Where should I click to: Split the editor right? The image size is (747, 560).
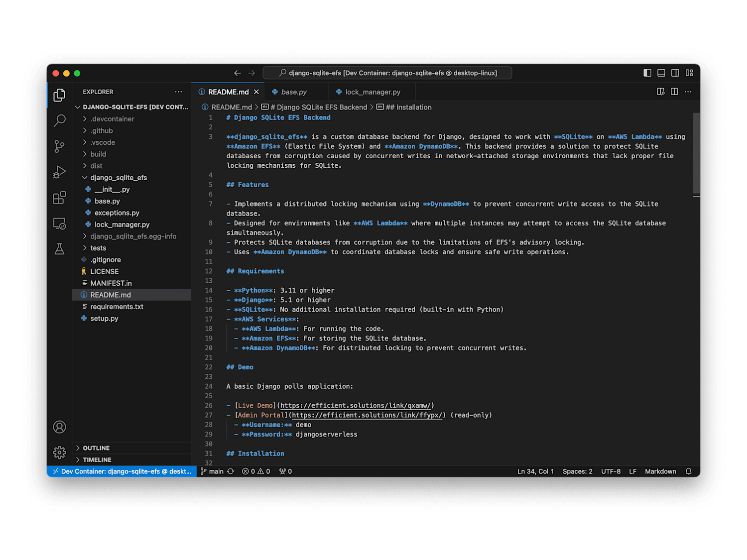point(674,92)
